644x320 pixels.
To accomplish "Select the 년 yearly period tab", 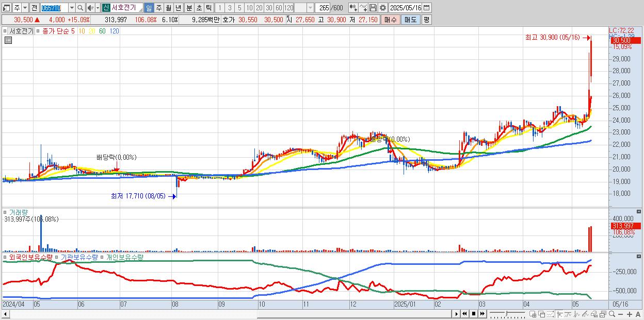I will (178, 8).
